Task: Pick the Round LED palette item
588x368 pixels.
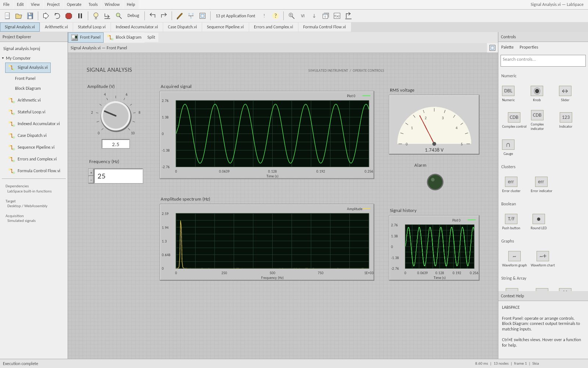Action: (539, 219)
